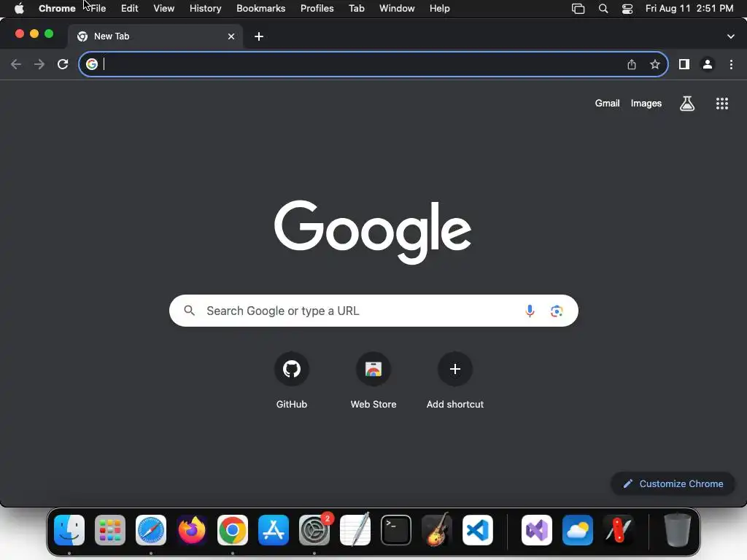Focus the Google search box

[x=373, y=311]
